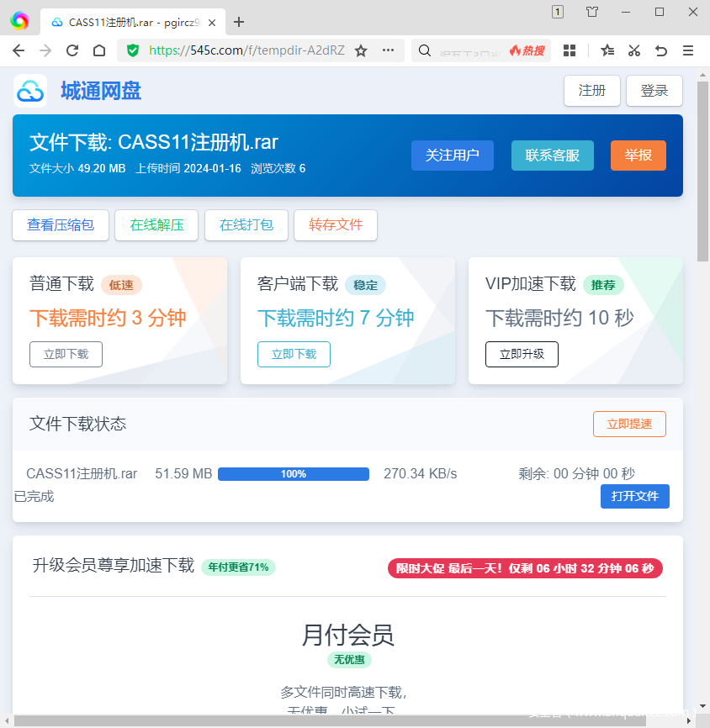Bookmark this page with star icon

click(x=361, y=50)
